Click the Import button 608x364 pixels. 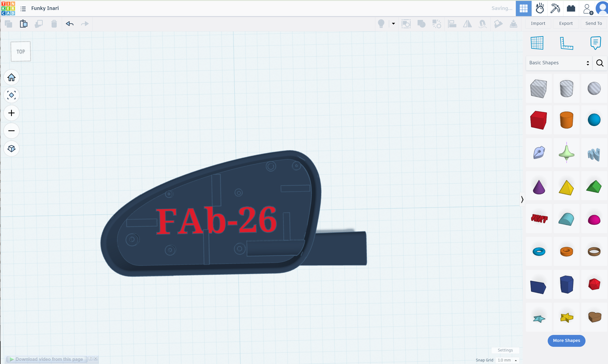538,23
